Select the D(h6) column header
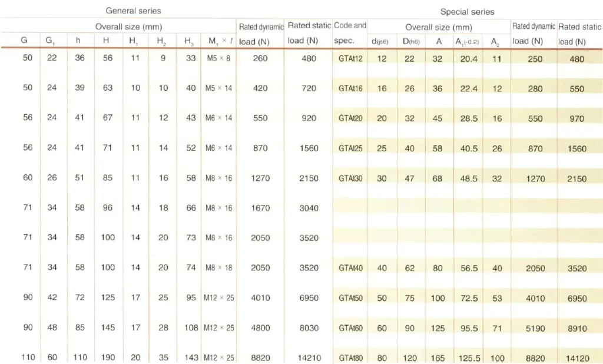Screen dimensions: 603x364 click(410, 41)
